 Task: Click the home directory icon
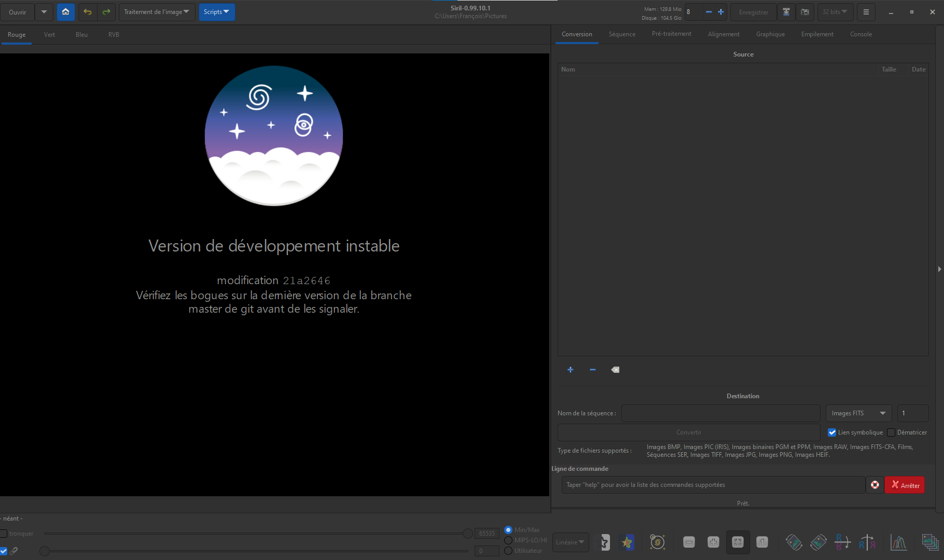(x=65, y=12)
